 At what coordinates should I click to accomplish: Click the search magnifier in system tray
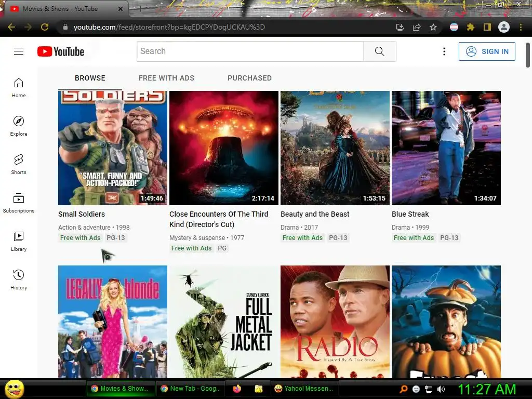coord(403,389)
